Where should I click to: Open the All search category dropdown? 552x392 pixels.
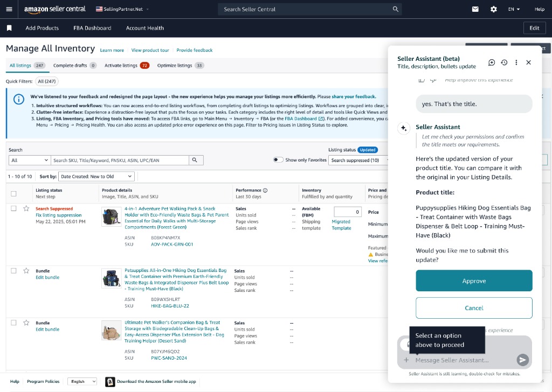[x=29, y=160]
